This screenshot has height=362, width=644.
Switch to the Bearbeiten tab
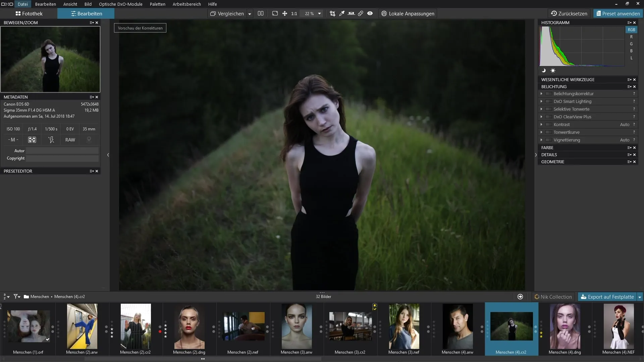pyautogui.click(x=86, y=13)
